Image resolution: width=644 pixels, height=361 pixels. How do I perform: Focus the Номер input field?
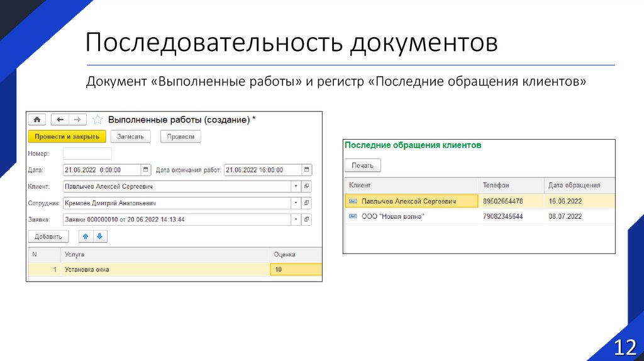(87, 153)
